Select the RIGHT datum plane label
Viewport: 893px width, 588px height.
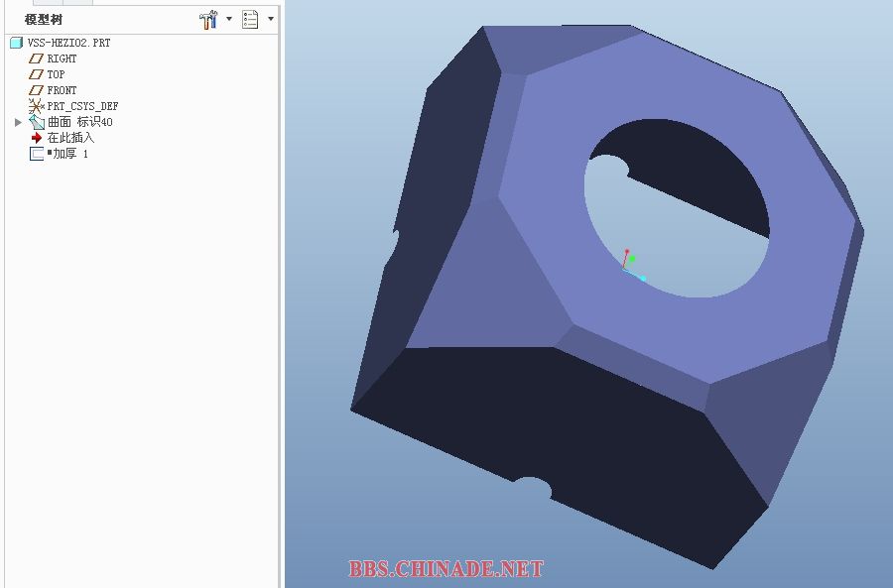coord(62,59)
